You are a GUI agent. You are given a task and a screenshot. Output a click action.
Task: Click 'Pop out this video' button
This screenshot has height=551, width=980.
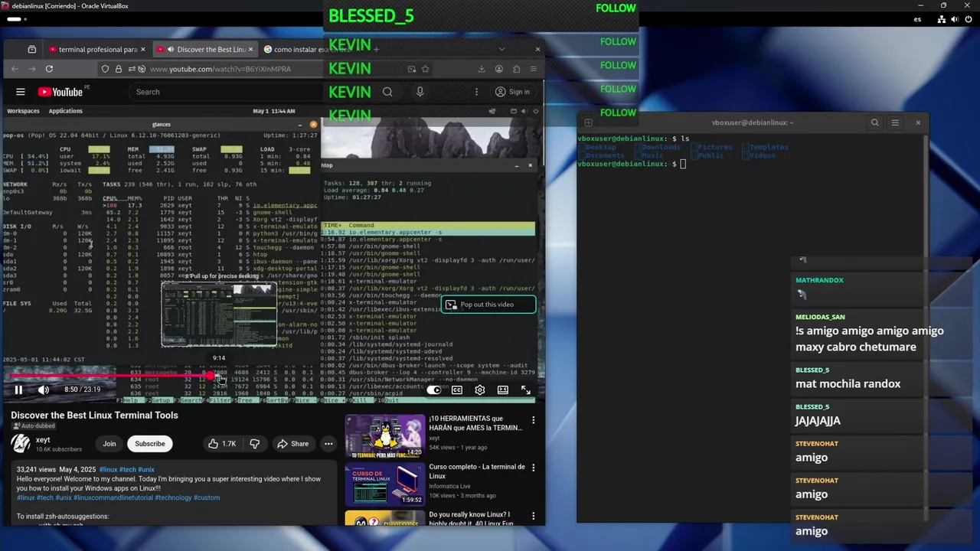point(488,305)
